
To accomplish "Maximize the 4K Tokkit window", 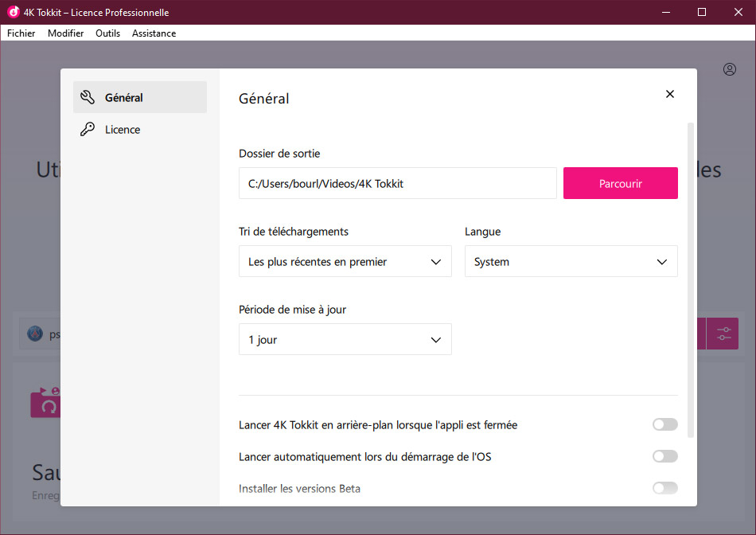I will coord(702,12).
